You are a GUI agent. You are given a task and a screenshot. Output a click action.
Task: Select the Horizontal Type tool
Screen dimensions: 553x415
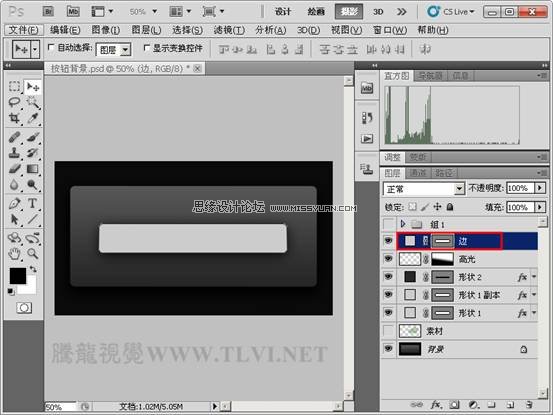point(32,203)
